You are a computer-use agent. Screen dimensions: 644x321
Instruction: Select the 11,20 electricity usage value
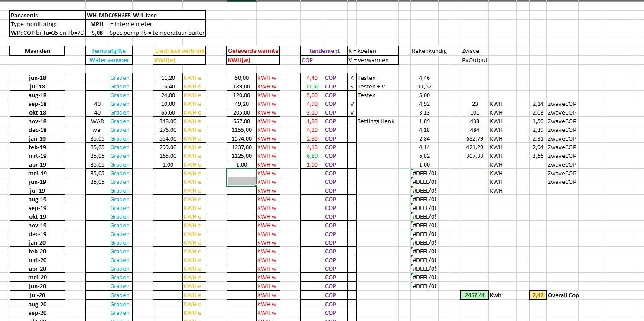click(x=168, y=78)
